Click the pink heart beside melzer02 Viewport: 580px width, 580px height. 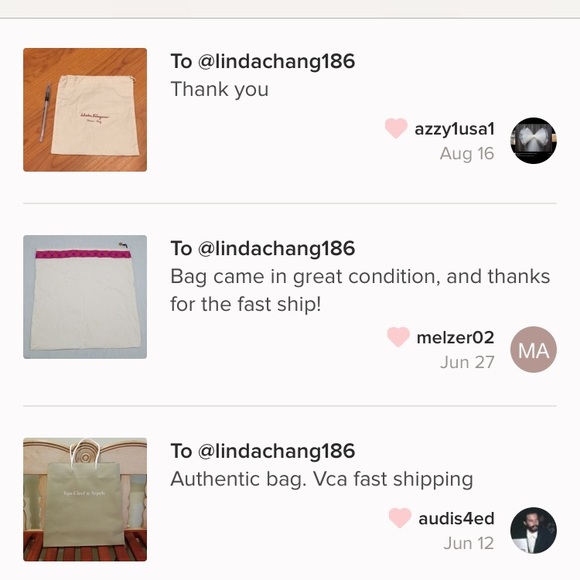click(398, 337)
